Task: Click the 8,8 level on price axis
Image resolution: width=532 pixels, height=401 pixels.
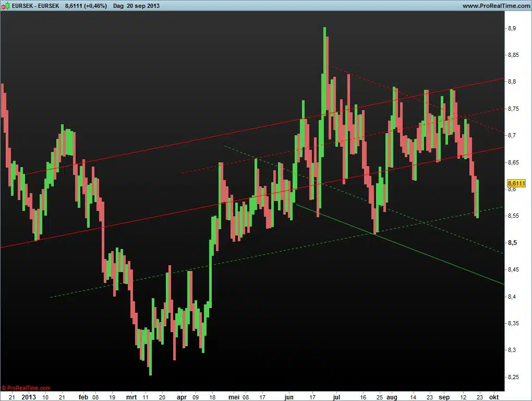Action: click(x=512, y=82)
